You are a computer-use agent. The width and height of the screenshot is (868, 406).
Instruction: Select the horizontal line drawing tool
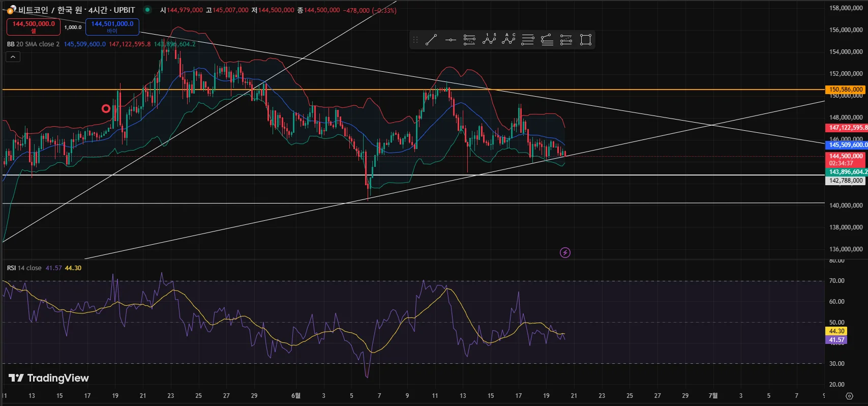coord(451,40)
